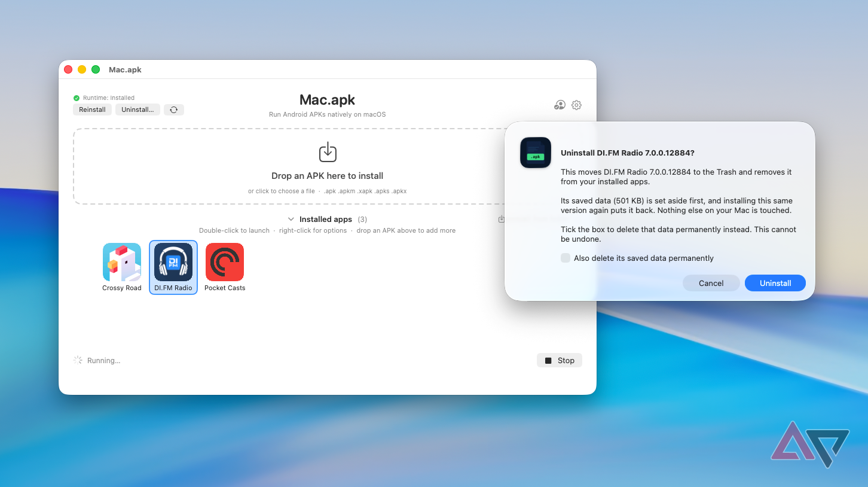Select the DI.FM Radio app icon
Viewport: 868px width, 487px height.
point(173,262)
